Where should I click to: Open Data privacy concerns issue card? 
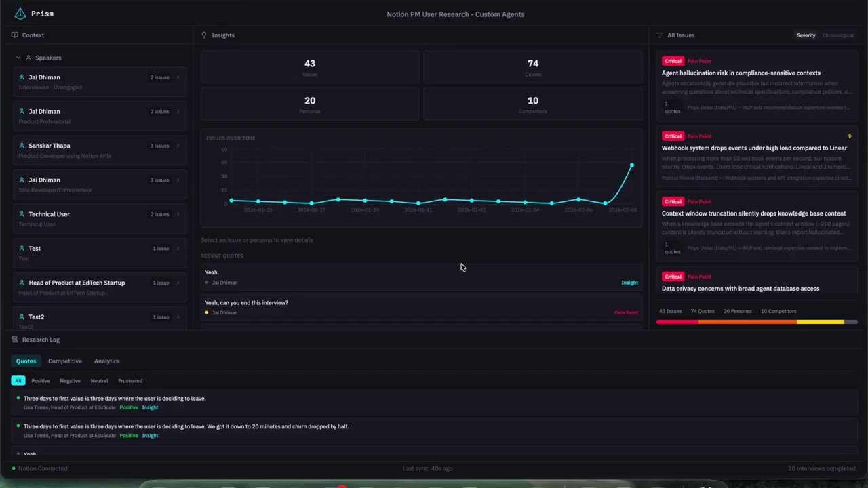coord(757,281)
